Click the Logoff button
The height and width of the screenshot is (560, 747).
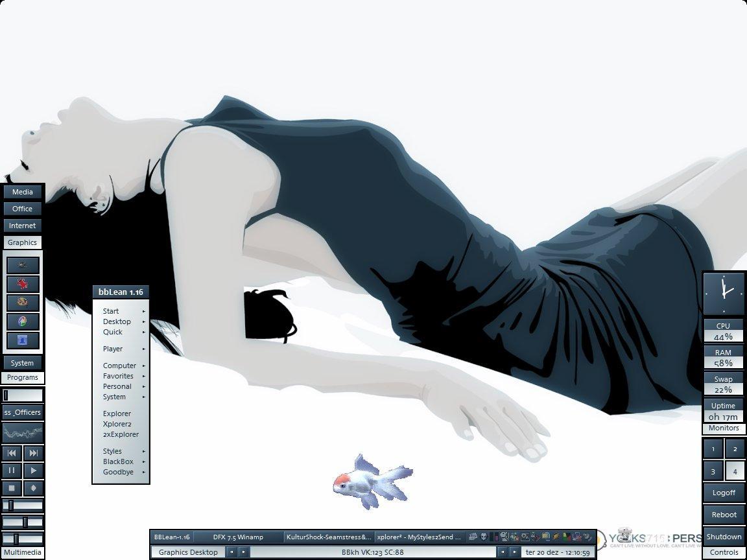click(x=724, y=493)
